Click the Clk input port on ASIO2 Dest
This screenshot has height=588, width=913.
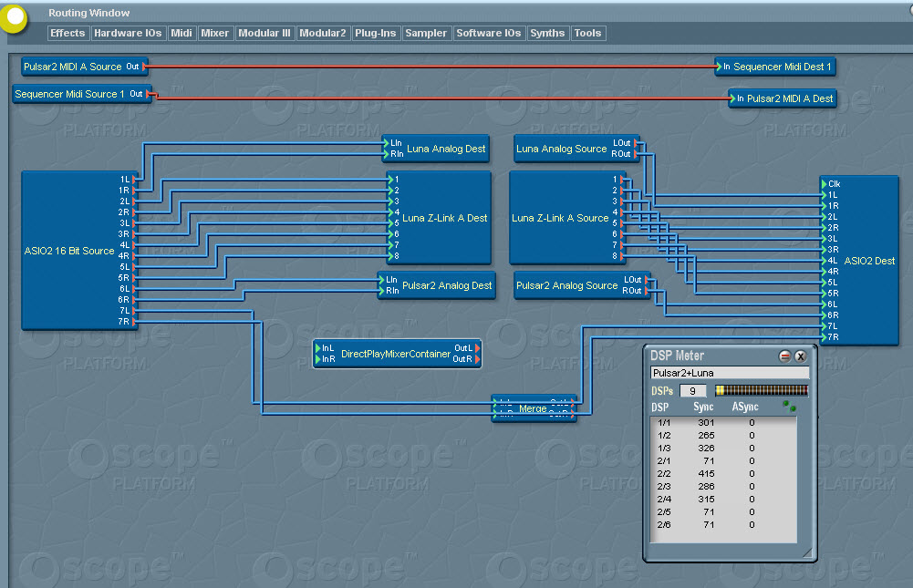(x=824, y=184)
